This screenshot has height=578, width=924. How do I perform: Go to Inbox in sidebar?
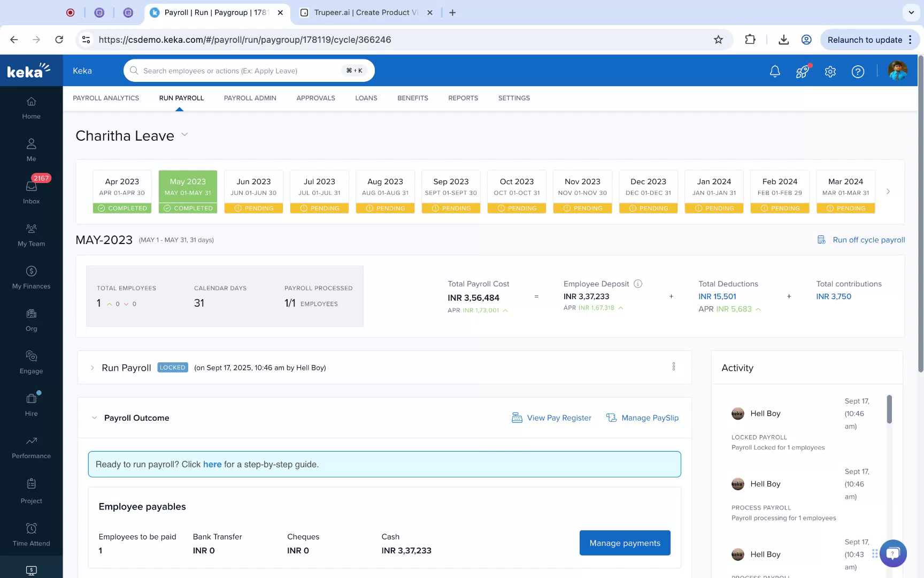31,192
